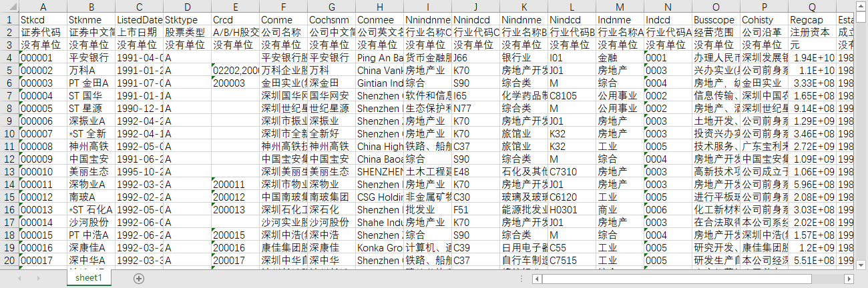Image resolution: width=868 pixels, height=288 pixels.
Task: Select column N header
Action: [x=668, y=7]
